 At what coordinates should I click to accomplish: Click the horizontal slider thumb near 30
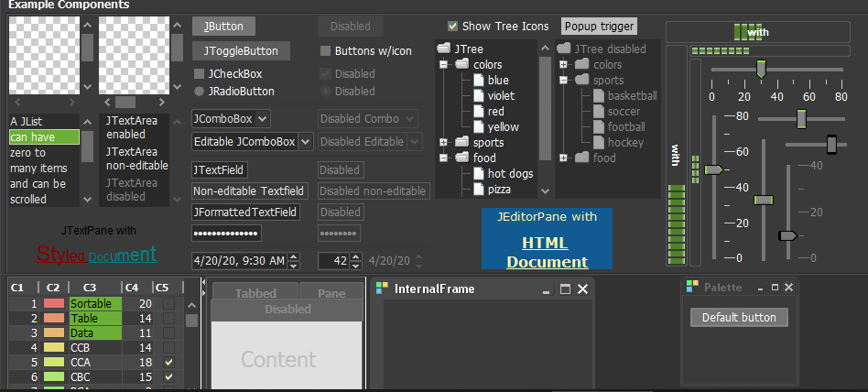761,69
